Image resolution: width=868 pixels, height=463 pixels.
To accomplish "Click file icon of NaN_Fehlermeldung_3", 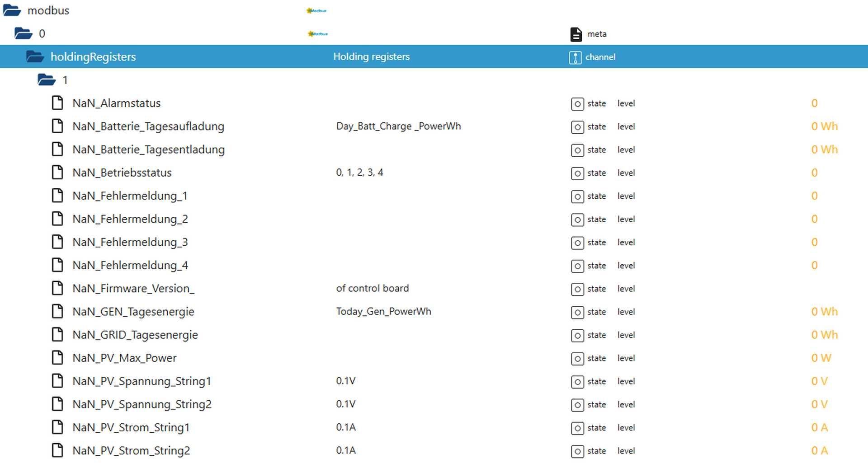I will (x=57, y=242).
